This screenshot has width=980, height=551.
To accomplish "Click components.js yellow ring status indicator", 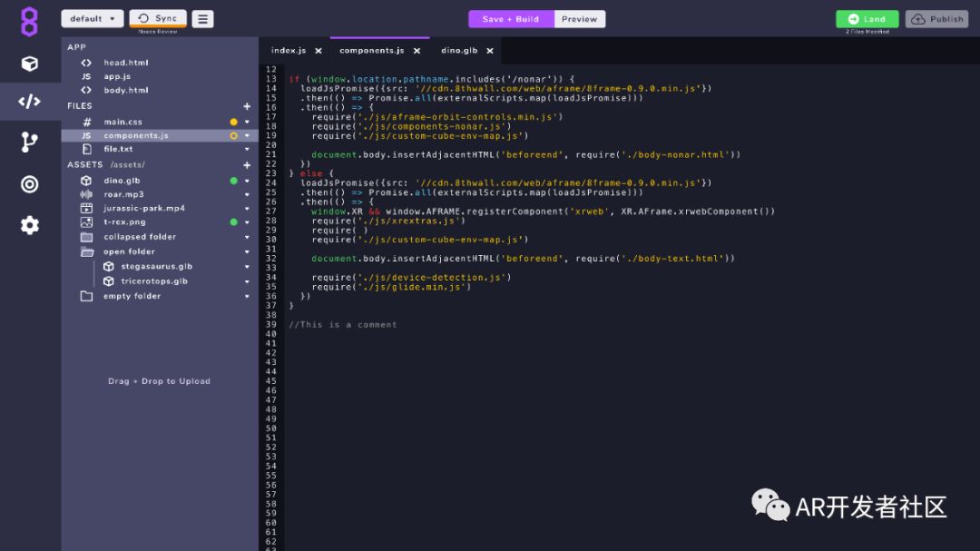I will pyautogui.click(x=234, y=136).
